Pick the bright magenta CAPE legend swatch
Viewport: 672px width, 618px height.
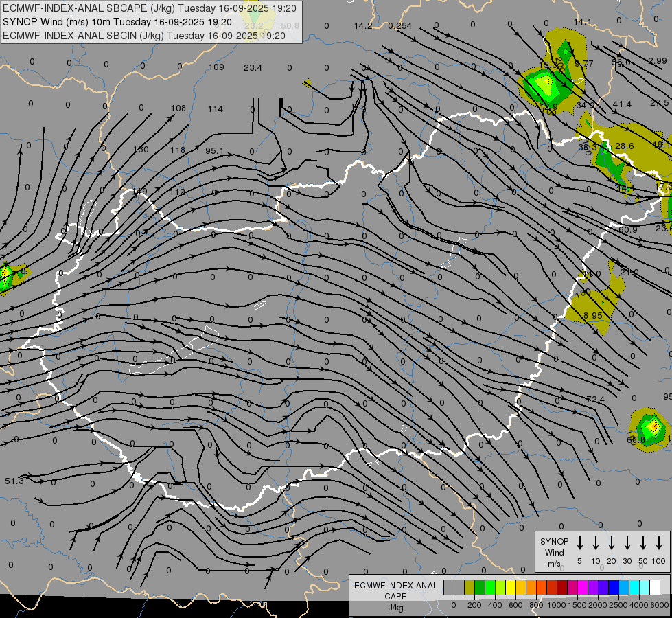tap(583, 588)
